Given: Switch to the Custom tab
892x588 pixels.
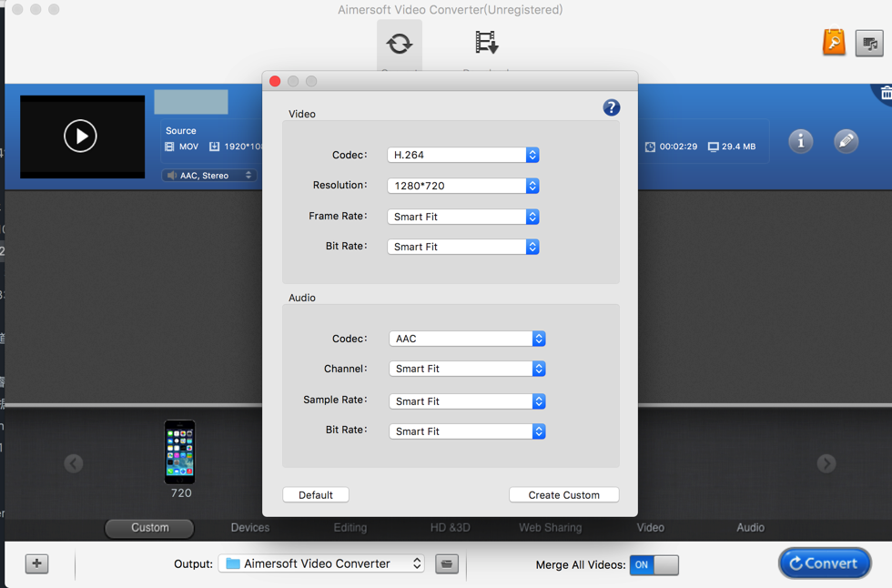Looking at the screenshot, I should (149, 528).
